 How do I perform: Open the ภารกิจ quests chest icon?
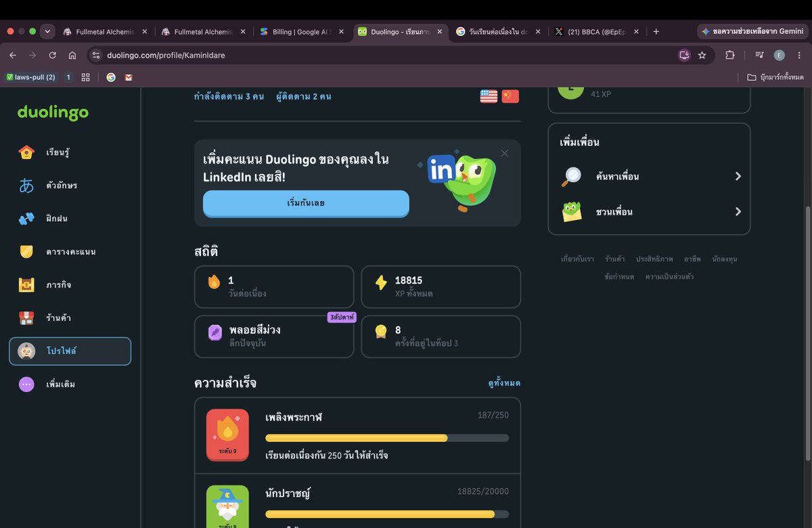point(26,285)
